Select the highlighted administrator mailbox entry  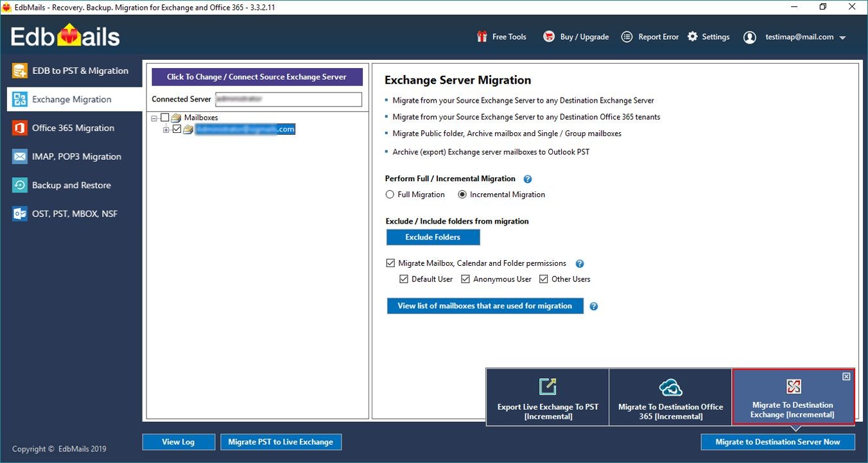click(x=245, y=130)
